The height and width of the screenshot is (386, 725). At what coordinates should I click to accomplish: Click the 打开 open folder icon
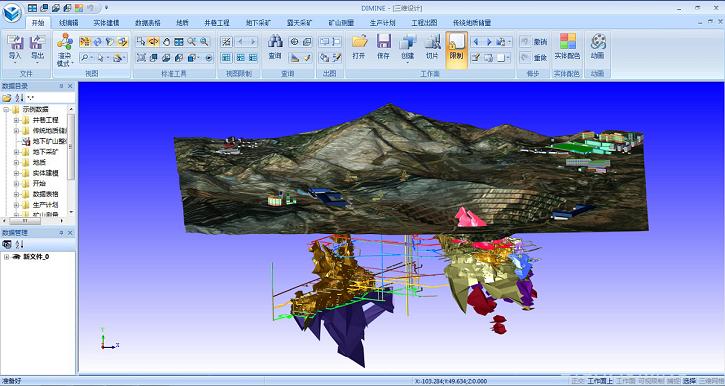[x=359, y=47]
